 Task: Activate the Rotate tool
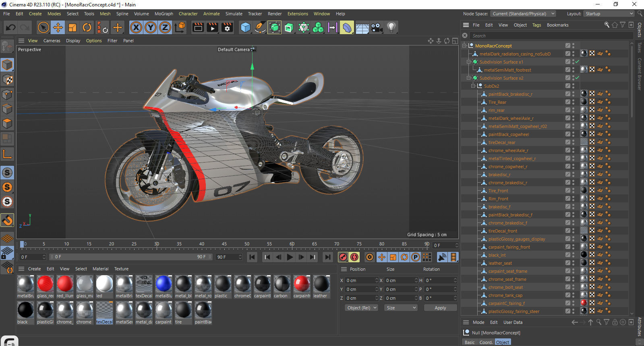87,27
